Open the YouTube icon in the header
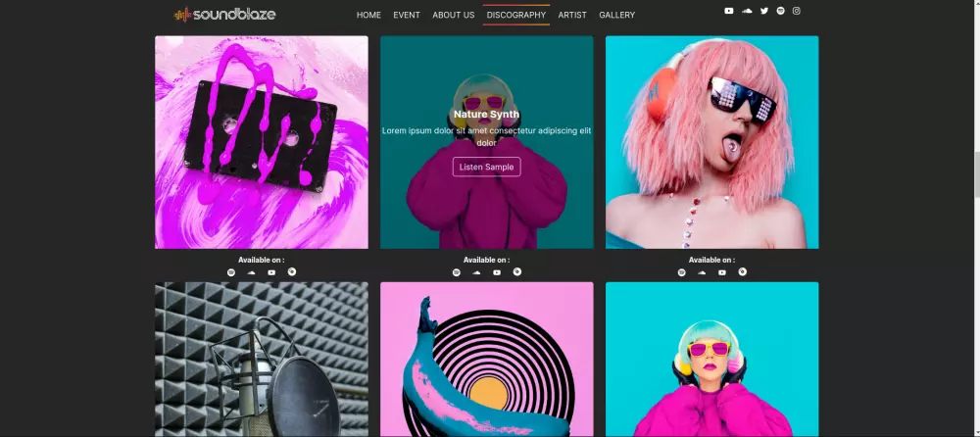980x437 pixels. [729, 11]
